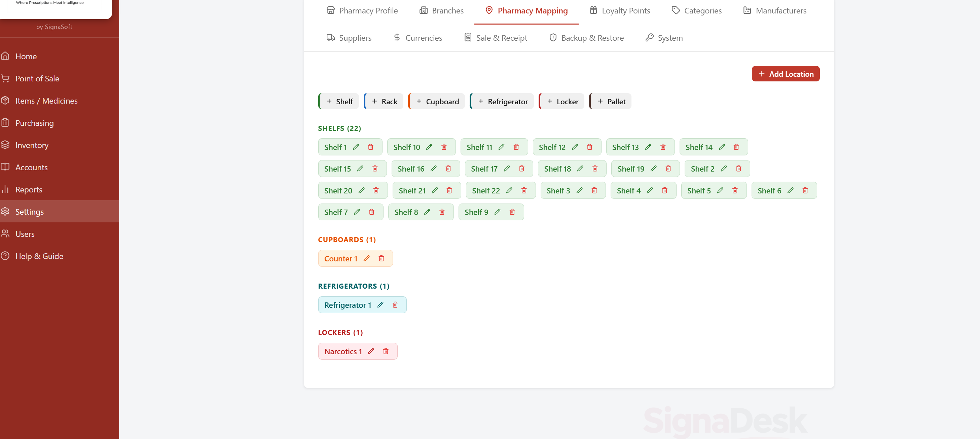Viewport: 980px width, 439px height.
Task: Open Point of Sale from sidebar
Action: click(x=37, y=79)
